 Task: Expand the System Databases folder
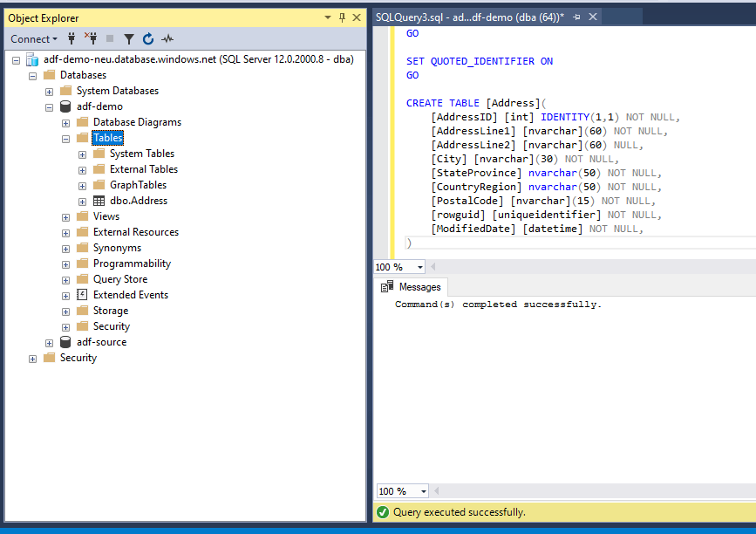(x=49, y=91)
